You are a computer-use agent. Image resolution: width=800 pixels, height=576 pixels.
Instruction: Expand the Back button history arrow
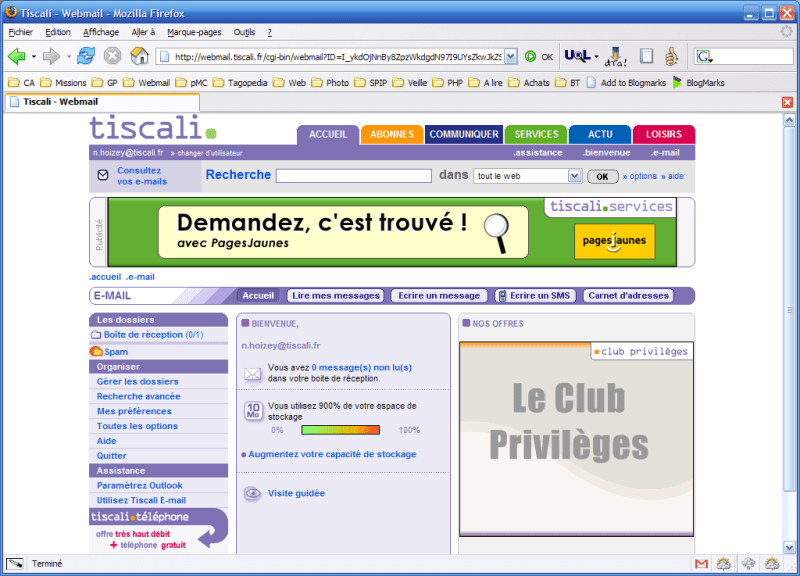34,56
